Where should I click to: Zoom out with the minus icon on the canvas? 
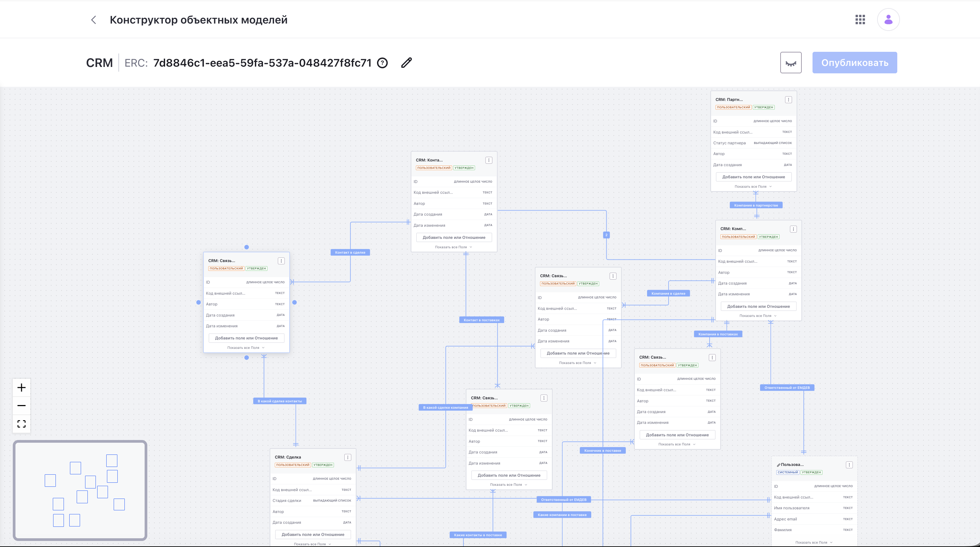21,406
